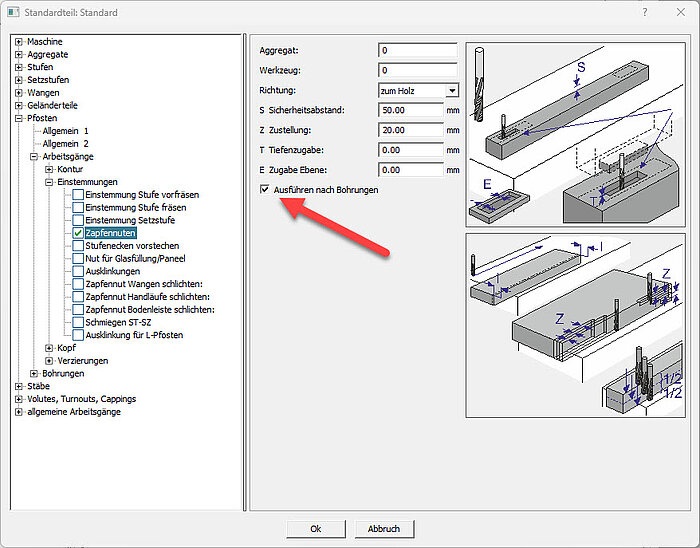Click the upper milling diagram image
This screenshot has width=700, height=548.
click(575, 135)
